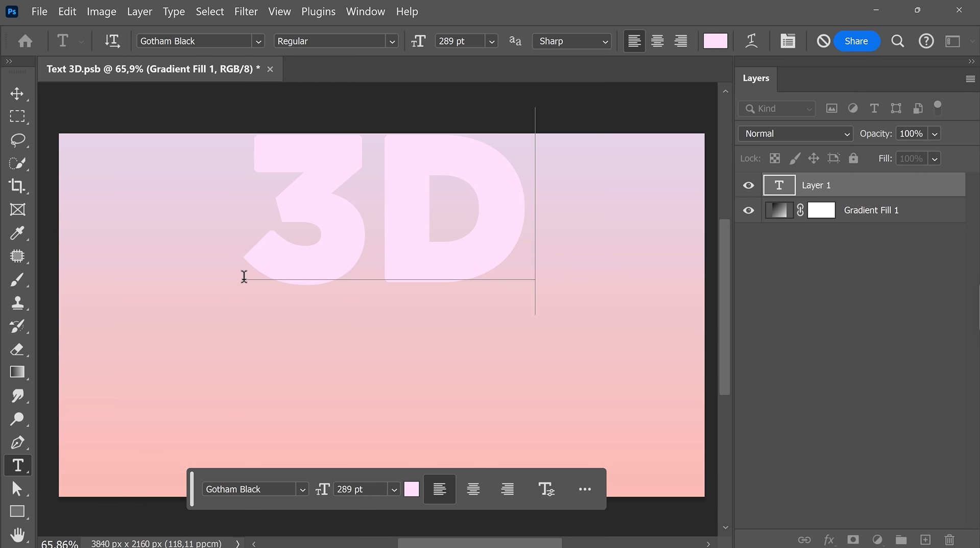Click the Create warped text icon
Viewport: 980px width, 548px height.
coord(751,41)
